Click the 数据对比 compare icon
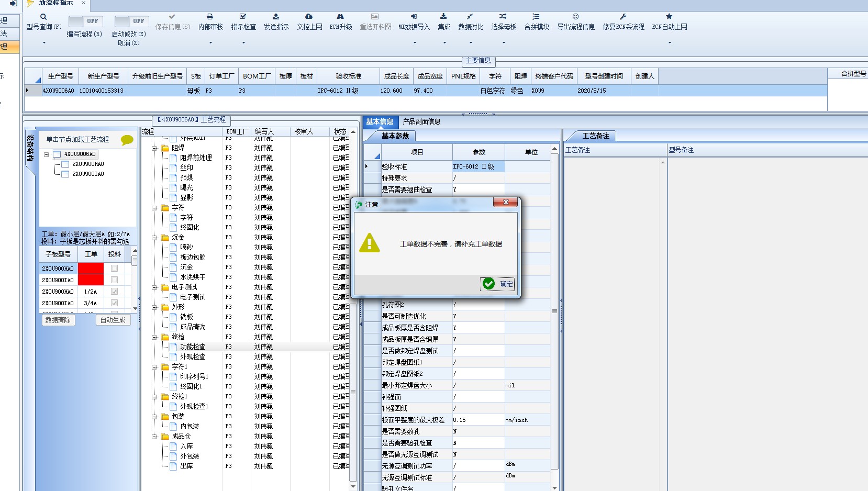The height and width of the screenshot is (491, 868). [x=470, y=17]
